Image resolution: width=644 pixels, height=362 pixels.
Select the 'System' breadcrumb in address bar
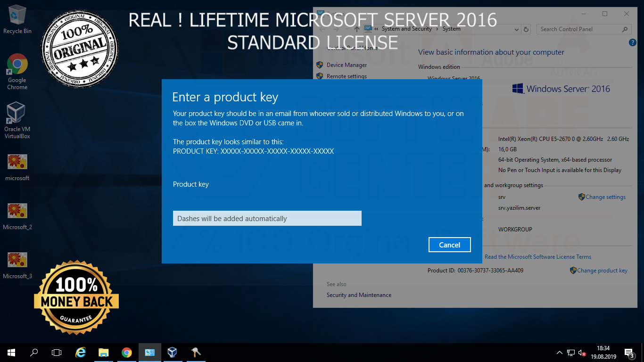[452, 29]
